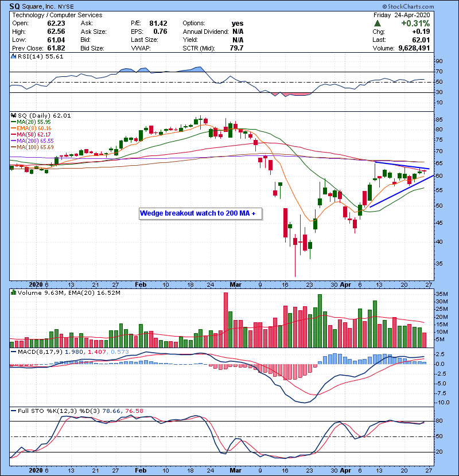Click the stochastic %K value 78.66
This screenshot has height=476, width=459.
click(x=111, y=411)
